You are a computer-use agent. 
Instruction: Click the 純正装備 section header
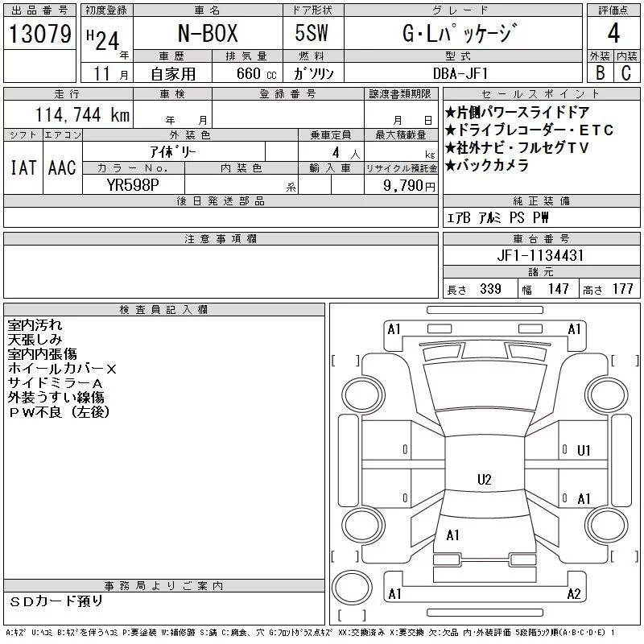[541, 200]
